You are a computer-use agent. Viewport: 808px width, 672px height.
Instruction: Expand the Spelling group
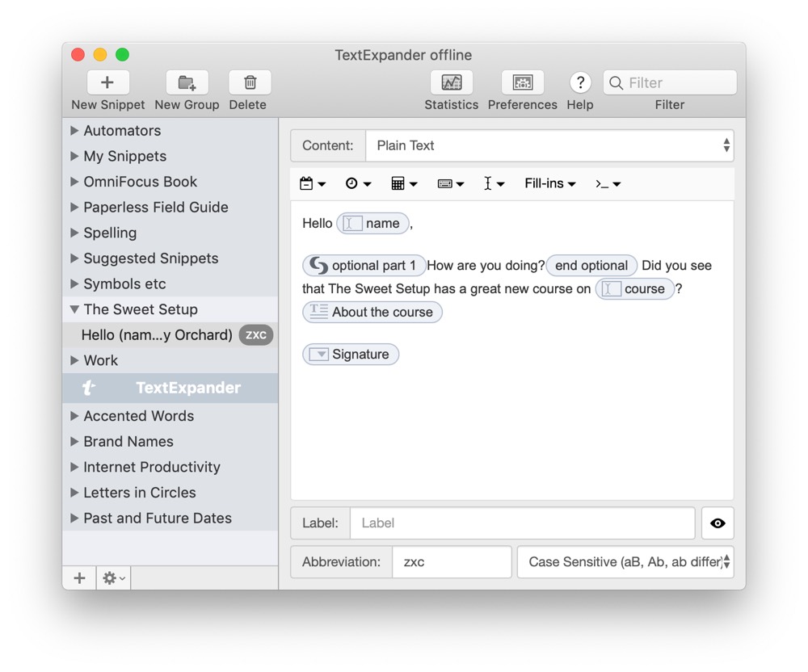(74, 233)
